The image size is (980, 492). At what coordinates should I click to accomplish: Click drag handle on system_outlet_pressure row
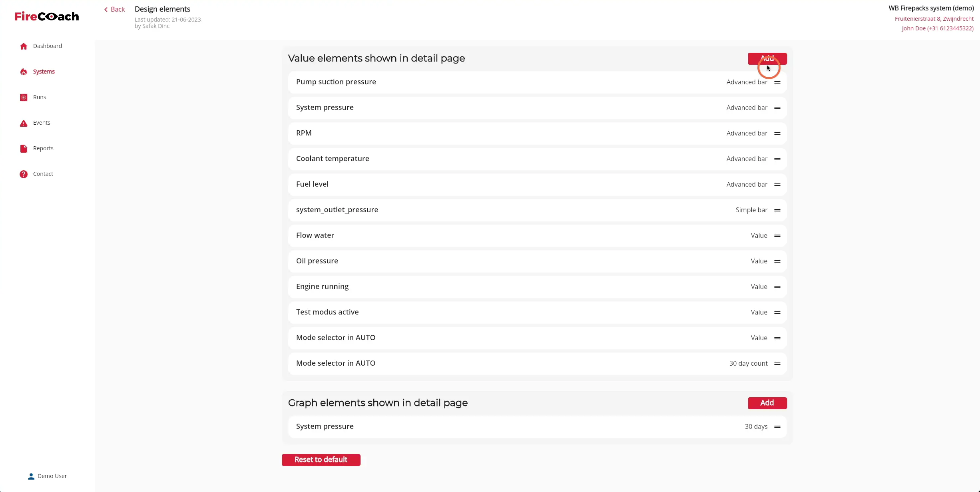click(777, 210)
